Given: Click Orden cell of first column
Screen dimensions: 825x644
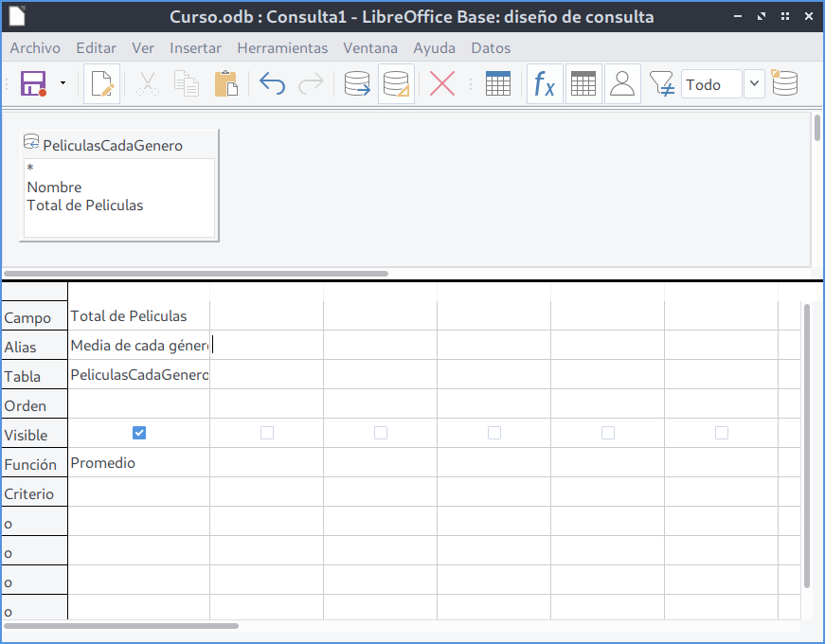Looking at the screenshot, I should click(x=139, y=404).
